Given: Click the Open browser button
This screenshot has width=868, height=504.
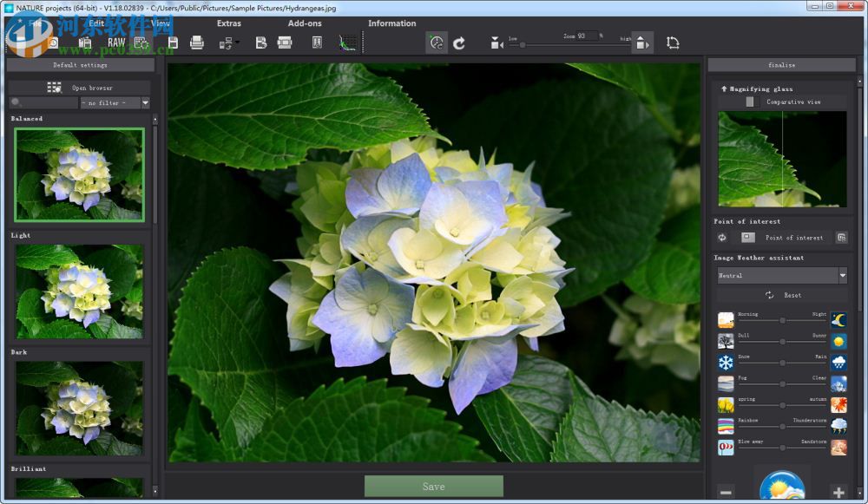Looking at the screenshot, I should click(80, 88).
